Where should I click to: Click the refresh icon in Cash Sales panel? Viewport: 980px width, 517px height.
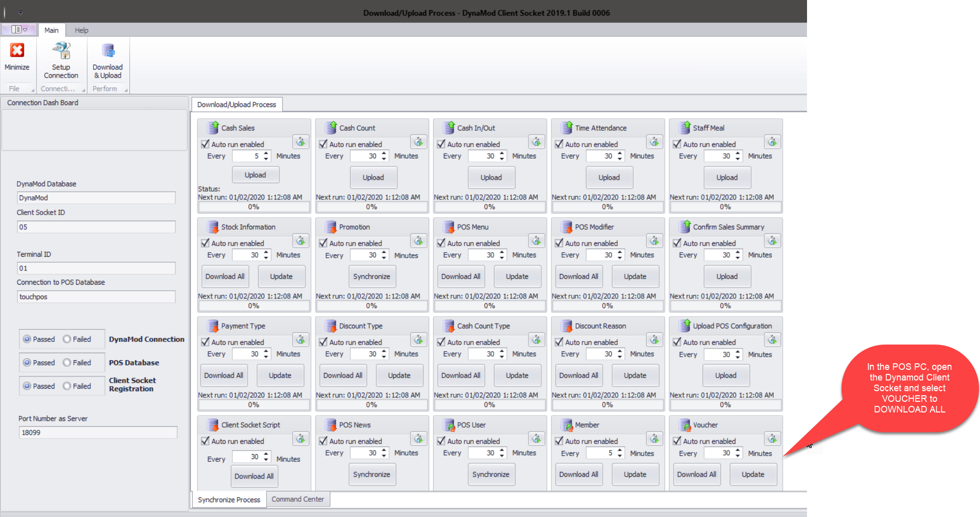(301, 142)
